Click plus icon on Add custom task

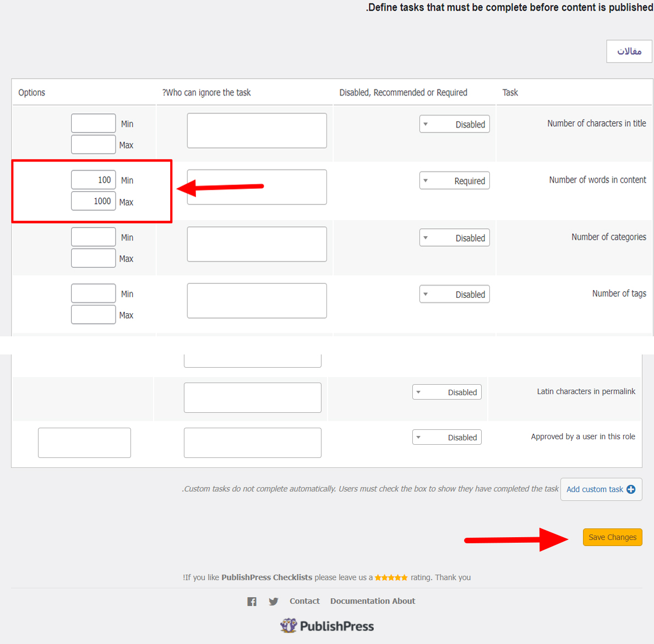pos(631,489)
